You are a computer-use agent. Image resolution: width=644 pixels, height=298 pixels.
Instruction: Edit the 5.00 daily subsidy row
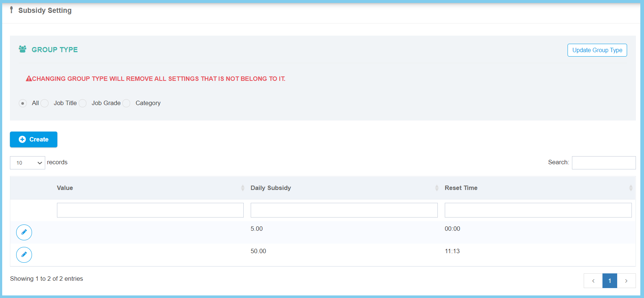(x=24, y=232)
